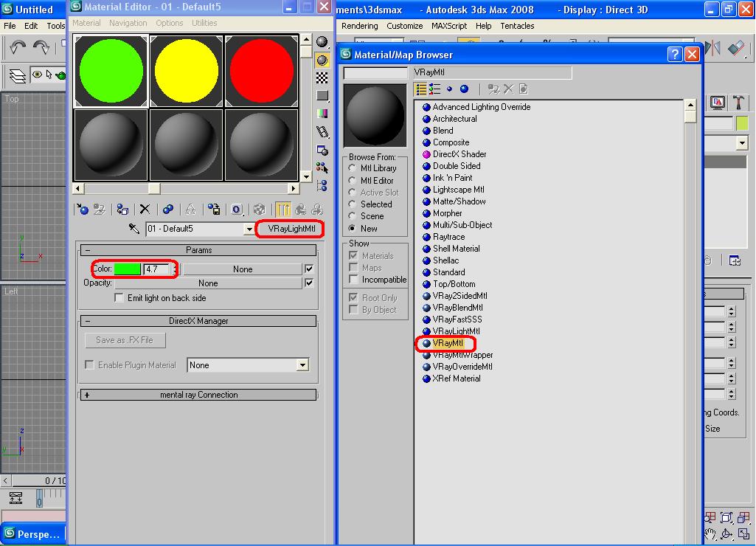Select the Selected radio button
The height and width of the screenshot is (546, 756).
[x=353, y=204]
